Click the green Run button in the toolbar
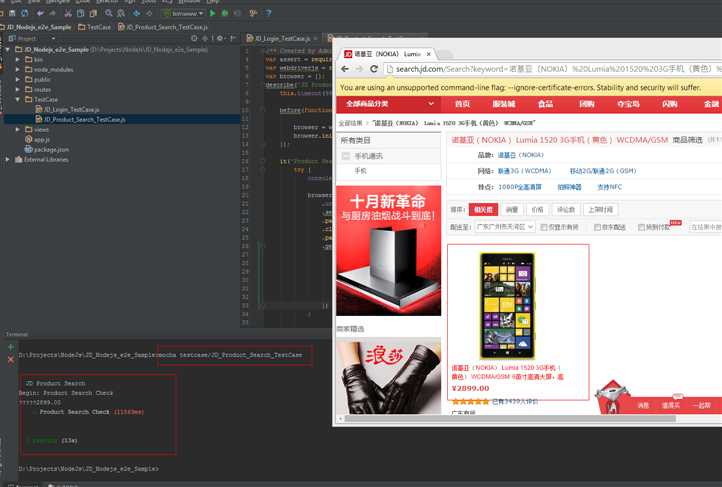The width and height of the screenshot is (722, 487). pyautogui.click(x=213, y=13)
